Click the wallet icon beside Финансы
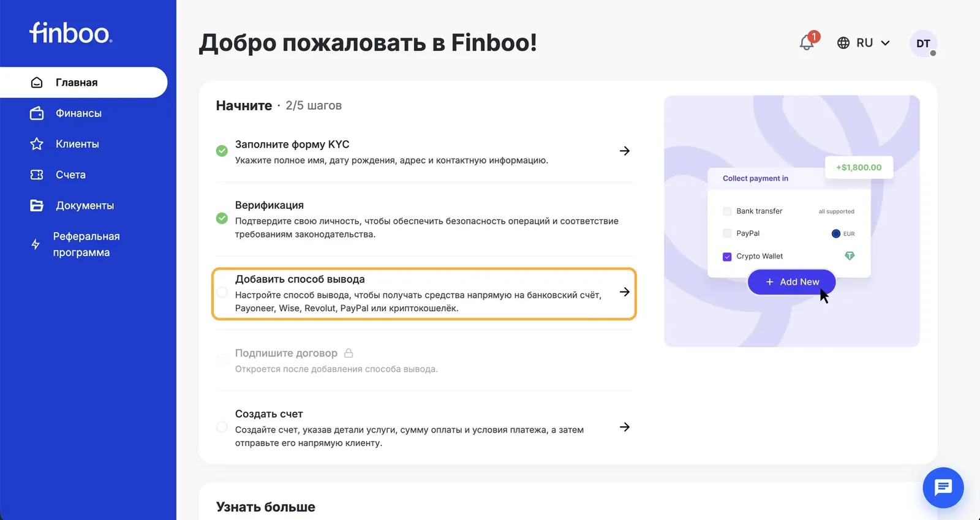This screenshot has height=520, width=980. (x=37, y=113)
